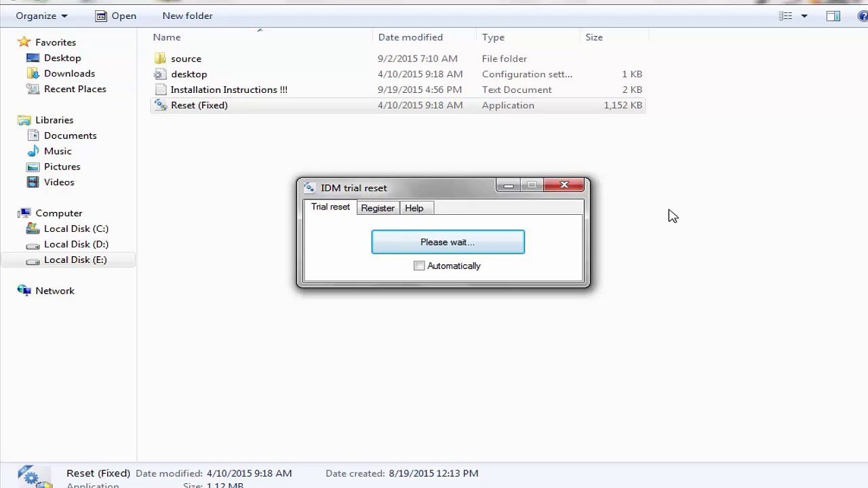Screen dimensions: 868x488
Task: Click the Computer monitor icon
Action: 24,213
